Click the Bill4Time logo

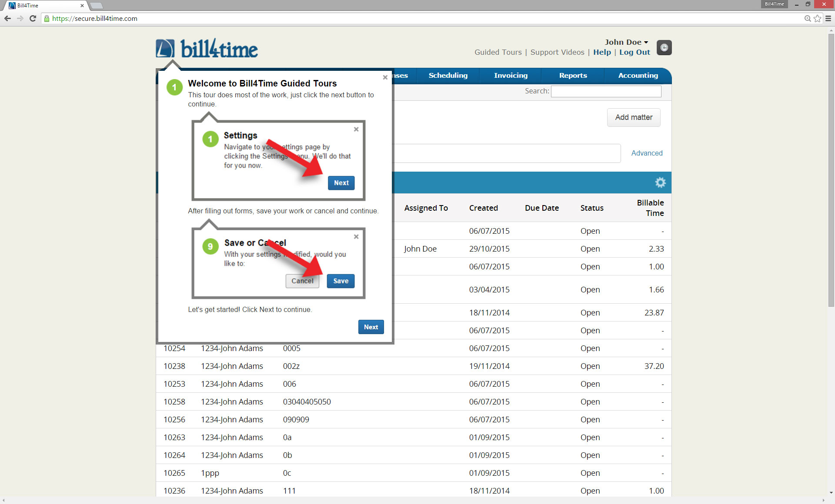point(207,48)
